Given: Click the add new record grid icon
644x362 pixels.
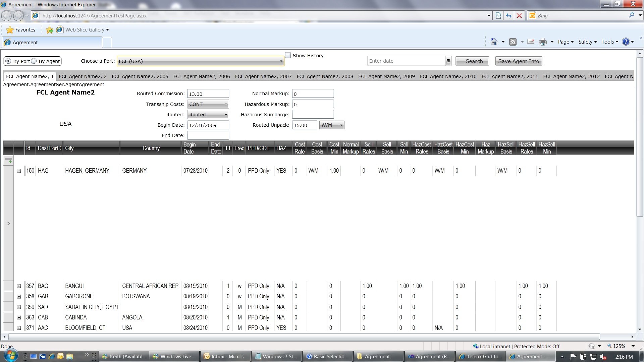Looking at the screenshot, I should [x=8, y=160].
